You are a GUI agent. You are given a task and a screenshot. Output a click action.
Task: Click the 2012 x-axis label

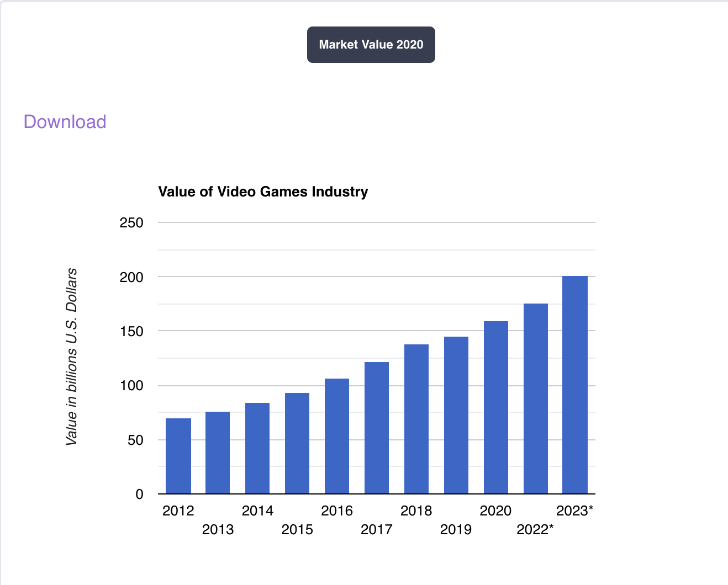click(178, 510)
